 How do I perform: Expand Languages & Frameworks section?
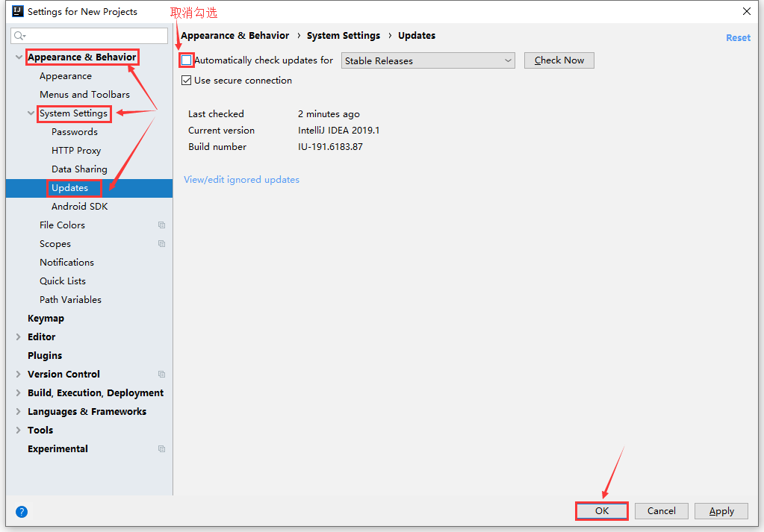pyautogui.click(x=19, y=411)
